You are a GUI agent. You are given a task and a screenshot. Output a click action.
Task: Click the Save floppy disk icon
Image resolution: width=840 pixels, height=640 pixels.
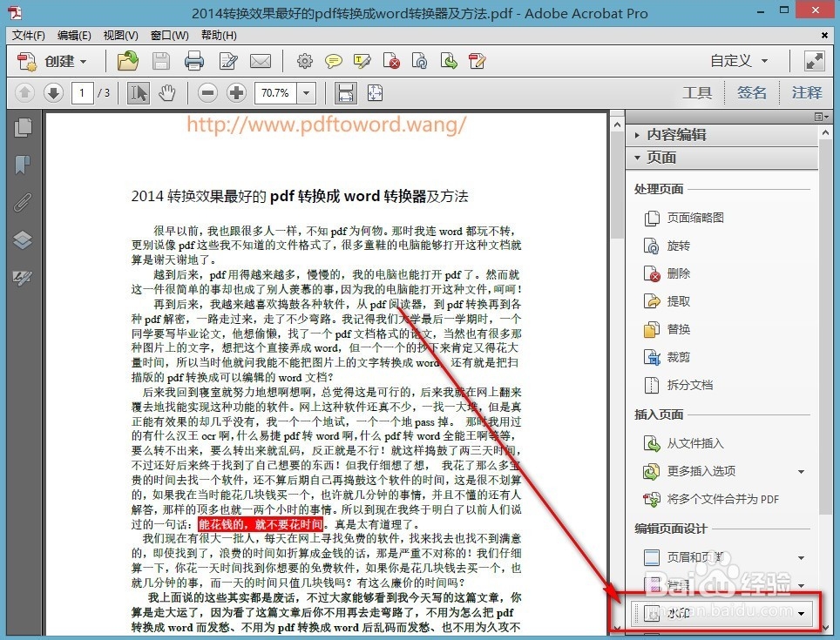coord(161,61)
